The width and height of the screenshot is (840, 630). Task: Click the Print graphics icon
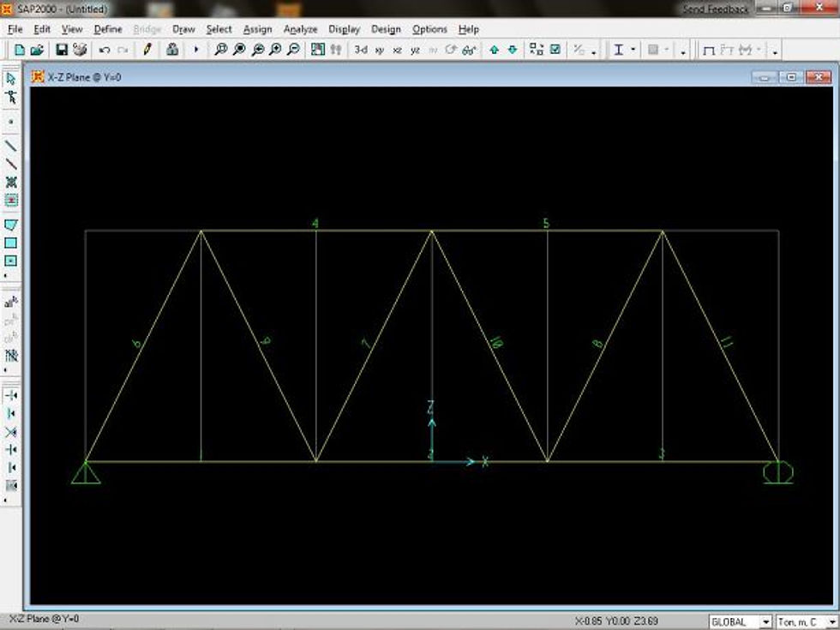[80, 50]
